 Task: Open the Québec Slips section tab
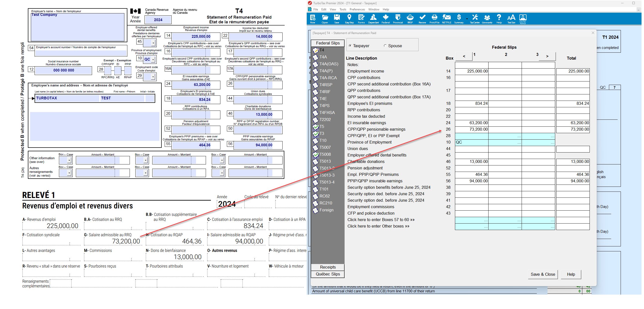[328, 274]
